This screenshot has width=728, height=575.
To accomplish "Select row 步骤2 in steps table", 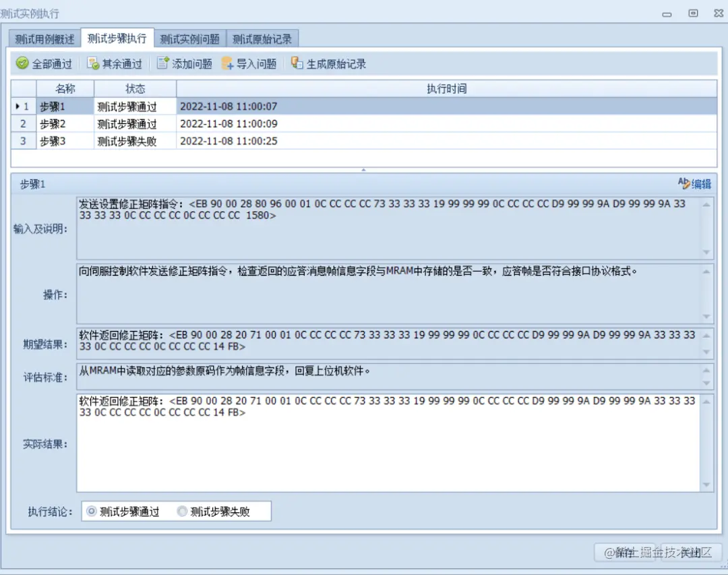I will click(x=363, y=123).
